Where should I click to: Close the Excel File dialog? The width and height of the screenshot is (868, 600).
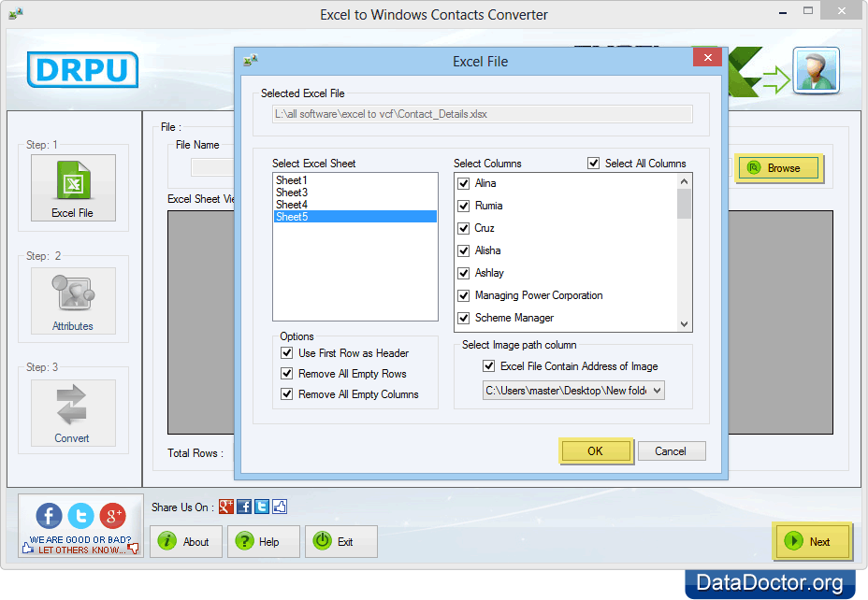point(707,58)
